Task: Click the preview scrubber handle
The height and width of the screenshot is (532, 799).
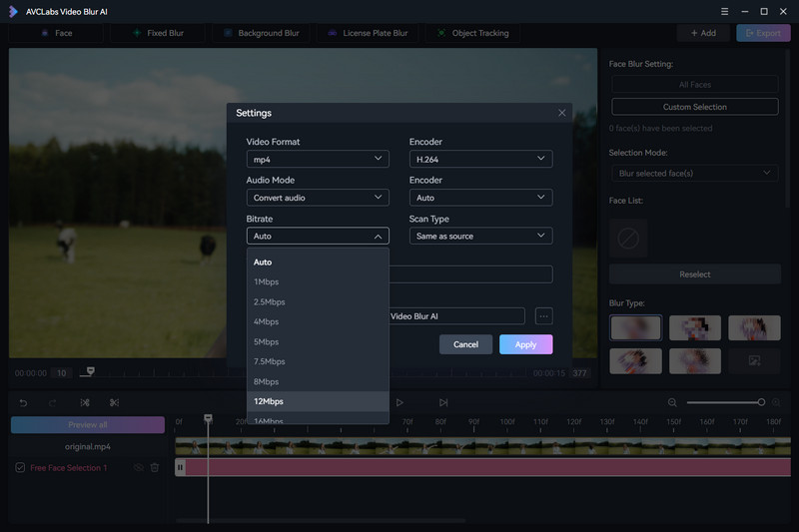Action: coord(90,371)
